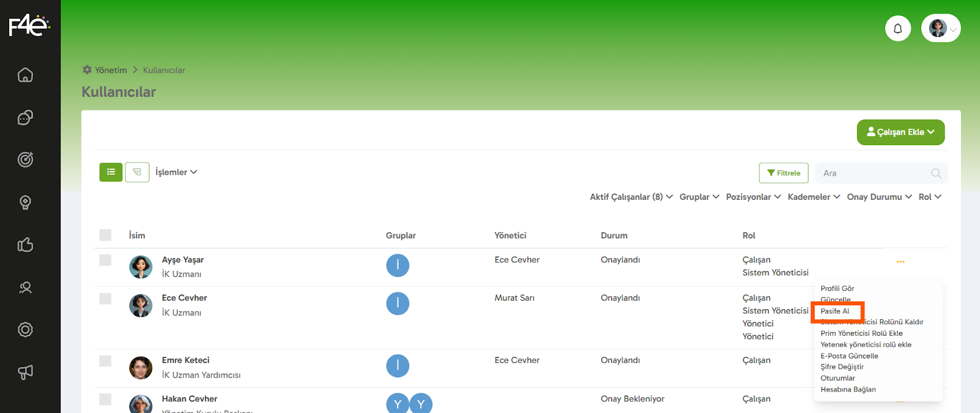Click three-dots menu for Ayşe Yaşar
The width and height of the screenshot is (980, 413).
tap(900, 262)
